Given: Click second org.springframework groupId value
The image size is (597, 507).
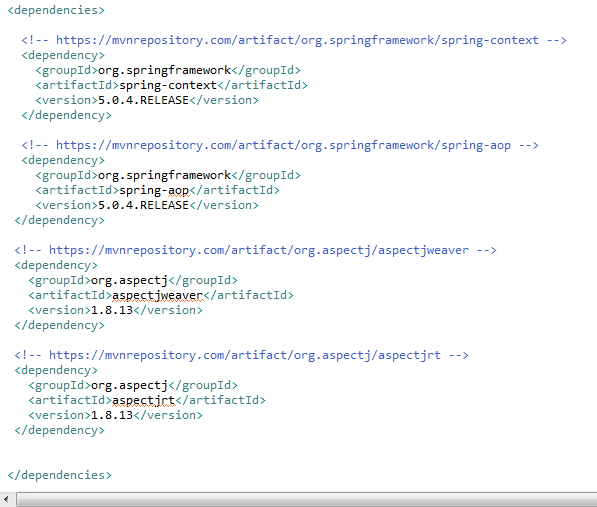Looking at the screenshot, I should click(164, 175).
